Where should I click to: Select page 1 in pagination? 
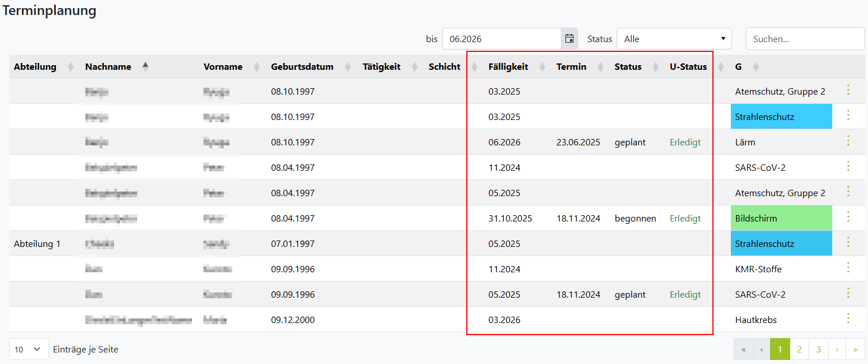point(780,349)
